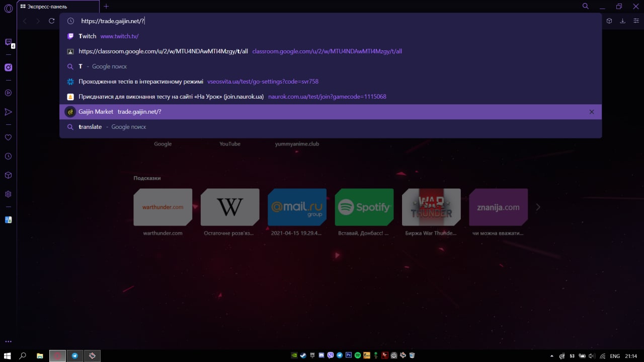Choose the 'translate - Google поиск' suggestion
The width and height of the screenshot is (644, 362).
[x=331, y=127]
